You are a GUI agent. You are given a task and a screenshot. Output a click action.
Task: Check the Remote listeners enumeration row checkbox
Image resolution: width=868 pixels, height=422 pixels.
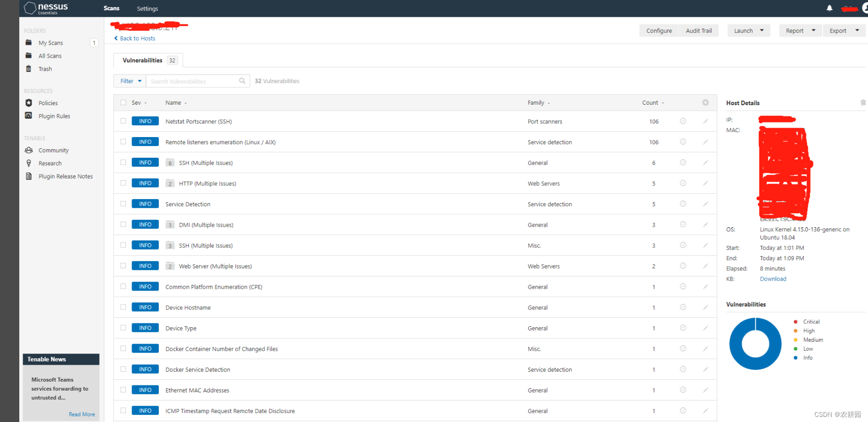coord(123,142)
